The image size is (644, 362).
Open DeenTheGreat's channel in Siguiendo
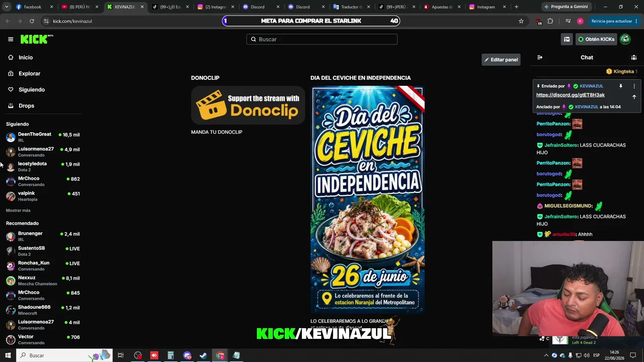click(x=43, y=137)
